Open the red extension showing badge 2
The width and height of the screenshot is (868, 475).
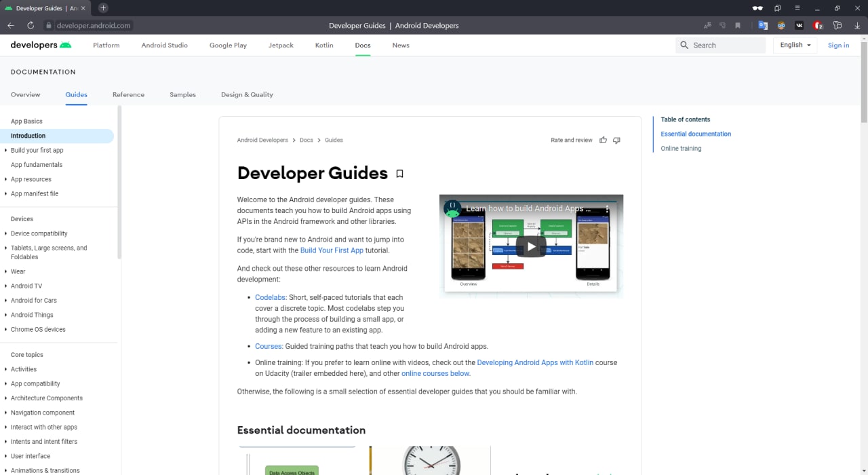pos(818,25)
